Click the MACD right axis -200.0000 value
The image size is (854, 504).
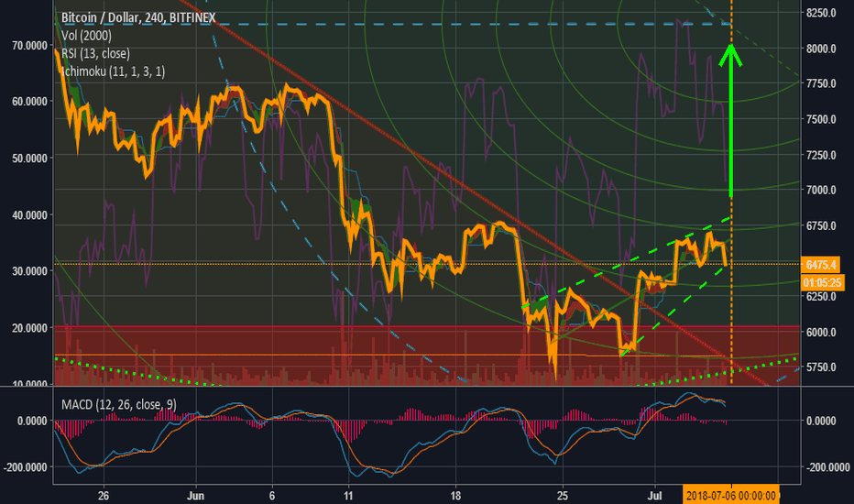pos(827,467)
